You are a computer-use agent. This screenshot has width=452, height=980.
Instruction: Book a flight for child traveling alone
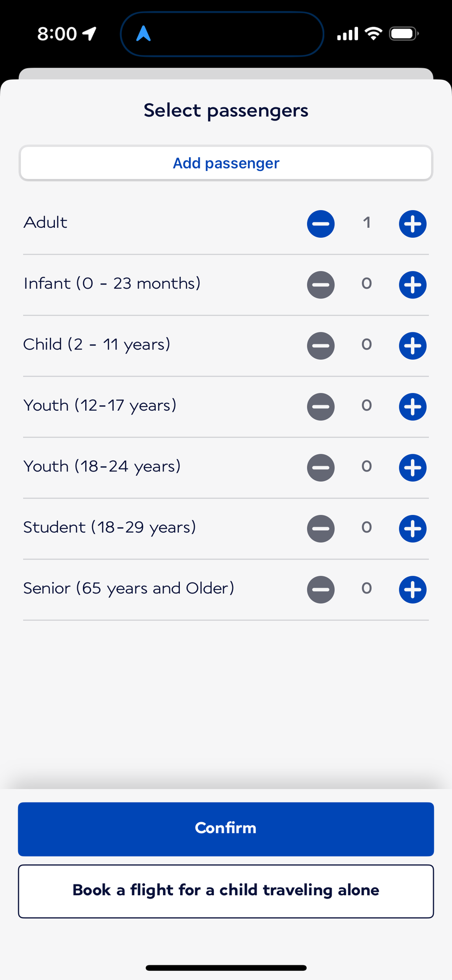coord(226,891)
